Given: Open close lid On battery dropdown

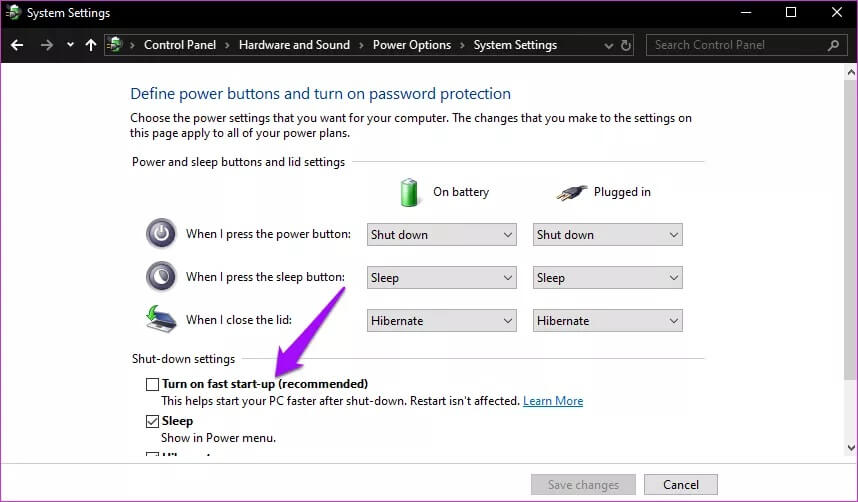Looking at the screenshot, I should (x=441, y=321).
